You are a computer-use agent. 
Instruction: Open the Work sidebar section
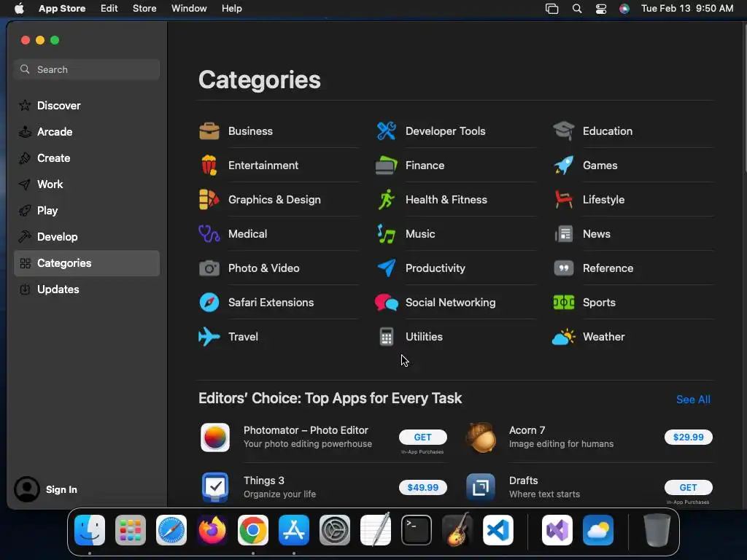(x=87, y=184)
